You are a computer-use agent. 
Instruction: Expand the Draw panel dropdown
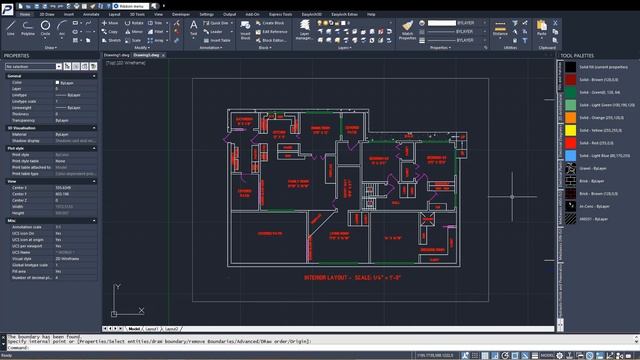51,48
